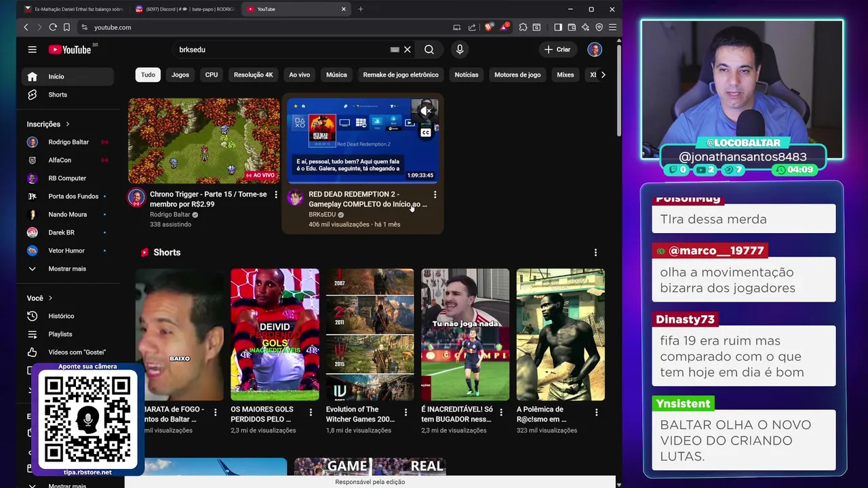Screen dimensions: 868x488
Task: Clear the search box with X icon
Action: (407, 49)
